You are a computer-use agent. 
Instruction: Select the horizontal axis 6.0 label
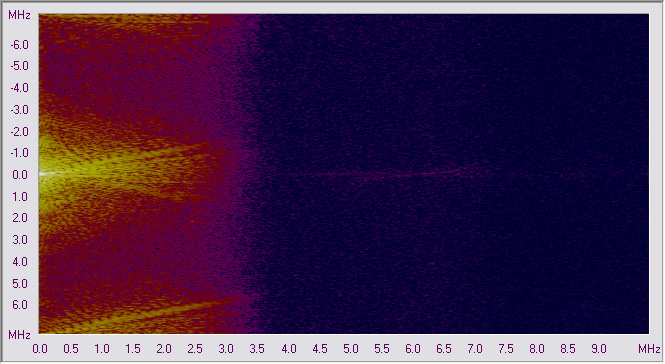(413, 349)
